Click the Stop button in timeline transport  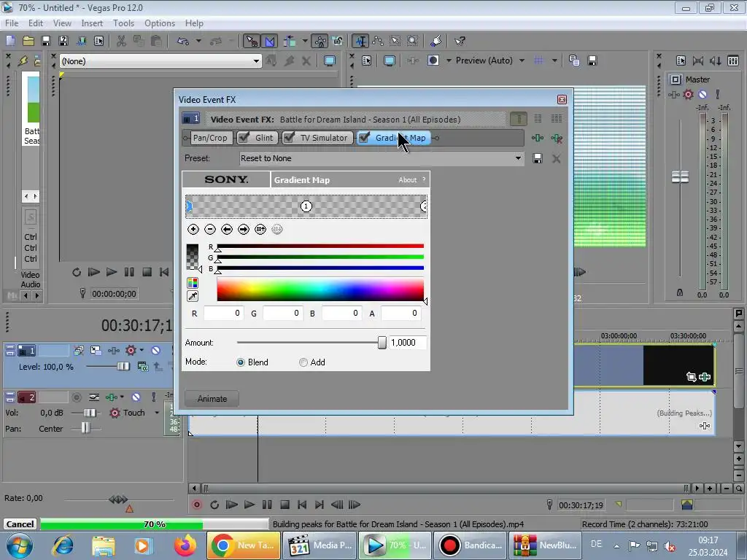point(285,505)
